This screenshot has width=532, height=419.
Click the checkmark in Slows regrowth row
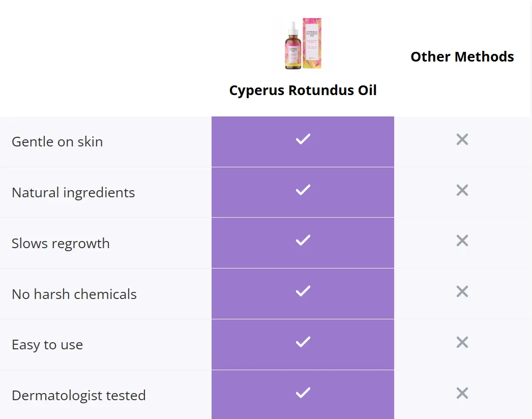(x=303, y=240)
